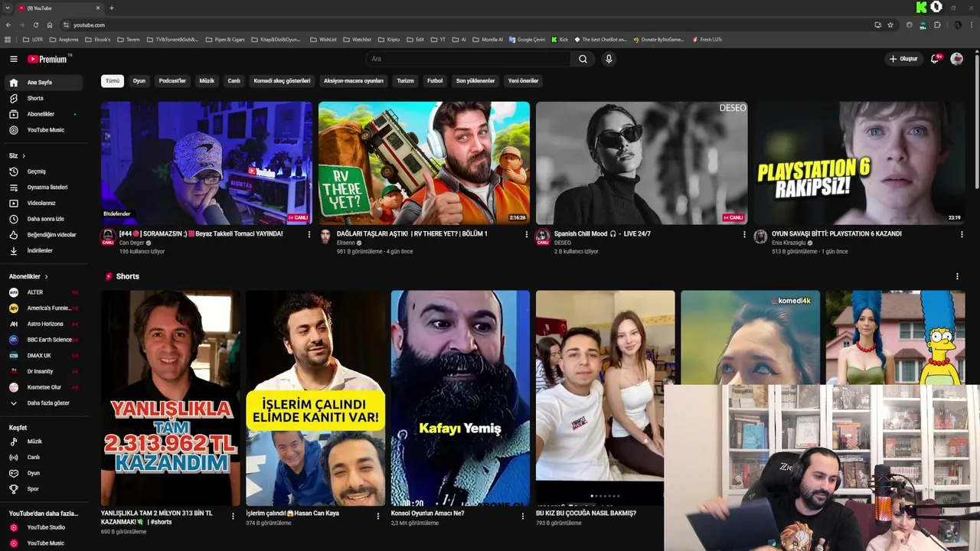Open the DMAX UK subscription
The image size is (980, 551).
[x=44, y=356]
